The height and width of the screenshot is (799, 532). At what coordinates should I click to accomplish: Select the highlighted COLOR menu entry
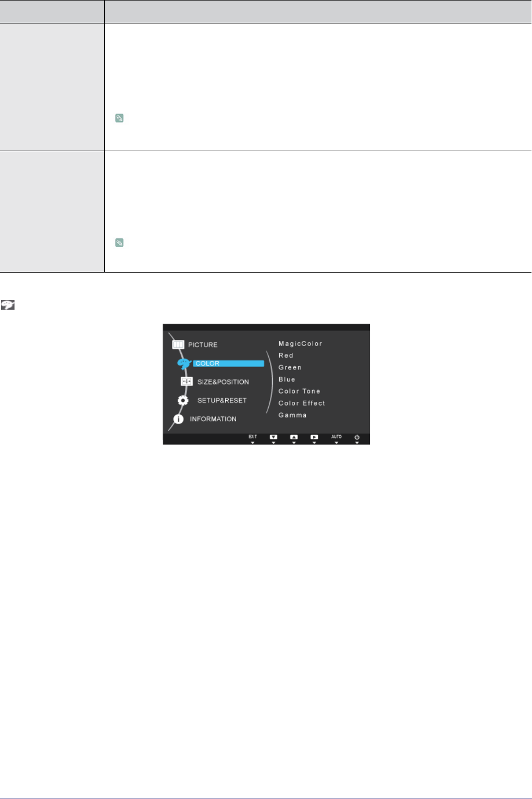point(228,363)
